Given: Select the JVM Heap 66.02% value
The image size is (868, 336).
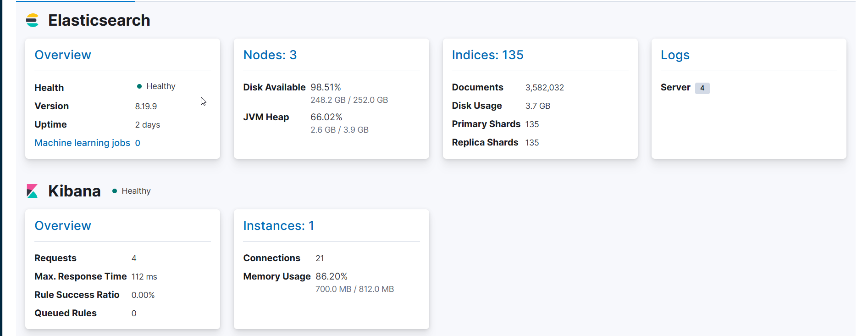Looking at the screenshot, I should point(326,117).
